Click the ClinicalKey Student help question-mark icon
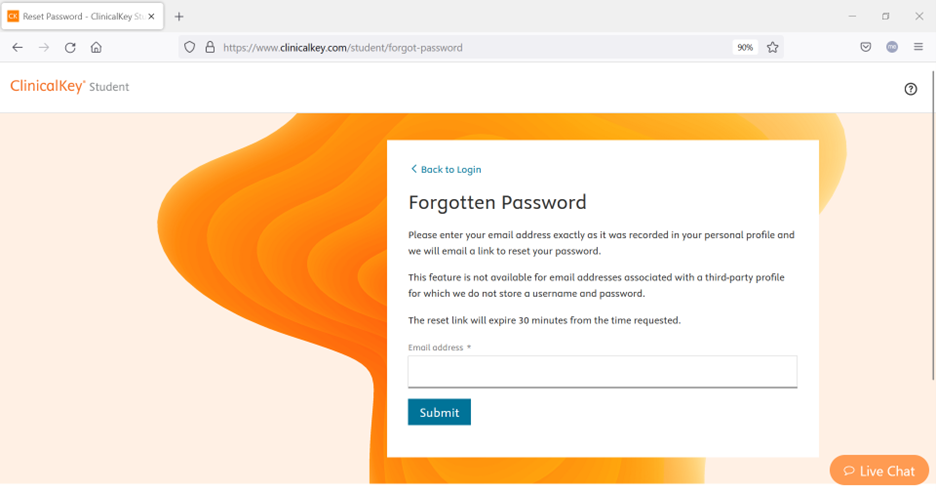 tap(910, 89)
